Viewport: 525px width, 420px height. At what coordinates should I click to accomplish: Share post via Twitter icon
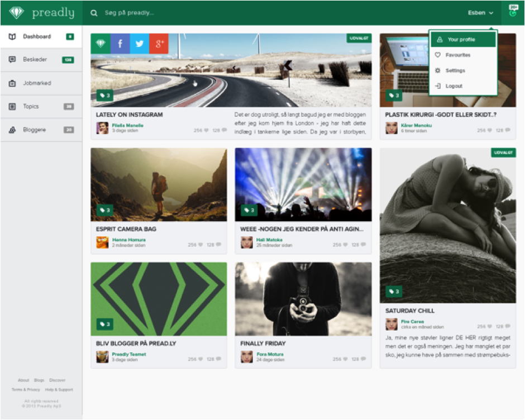[139, 44]
